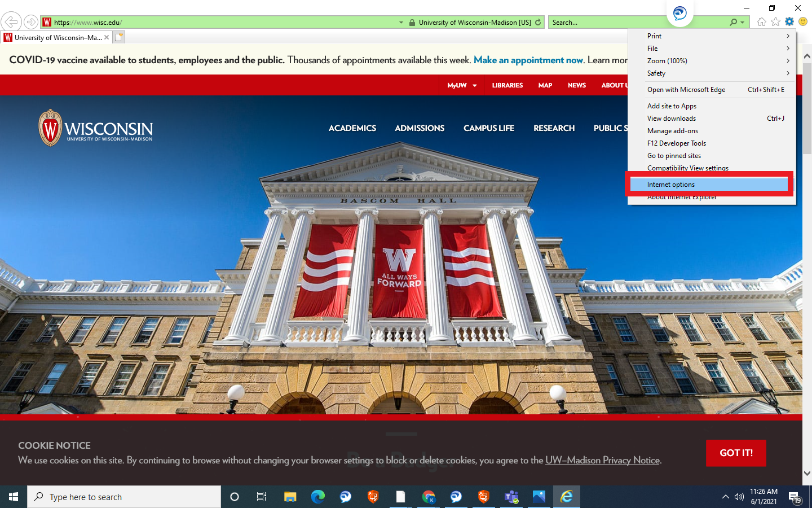The width and height of the screenshot is (812, 508).
Task: Expand the File submenu
Action: click(x=712, y=49)
